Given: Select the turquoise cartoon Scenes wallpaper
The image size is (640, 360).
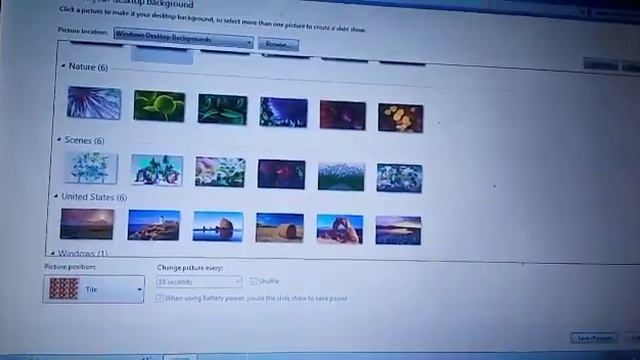Looking at the screenshot, I should pos(157,170).
